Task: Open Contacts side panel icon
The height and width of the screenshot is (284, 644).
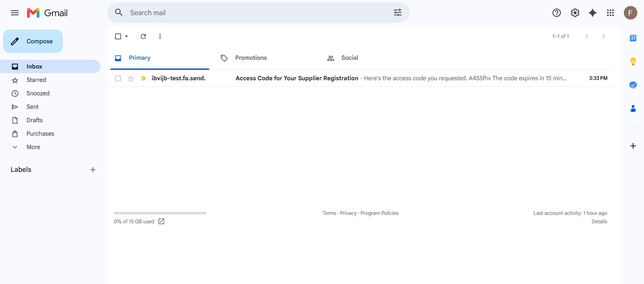Action: click(633, 108)
